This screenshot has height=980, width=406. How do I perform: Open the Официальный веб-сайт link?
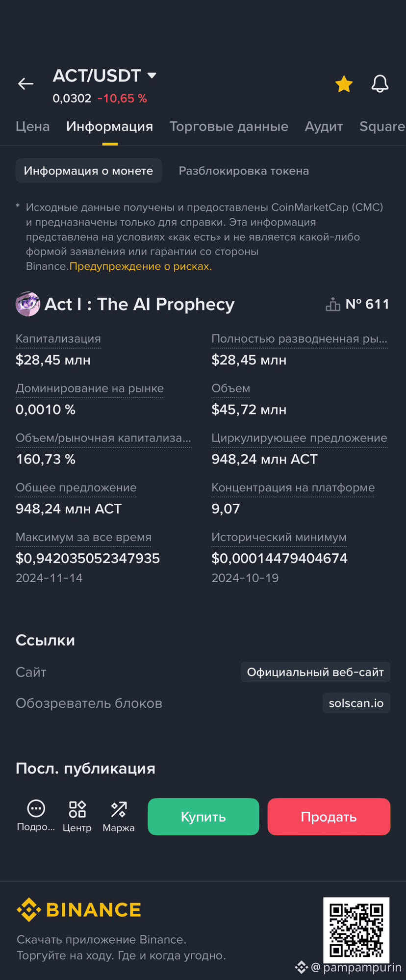[x=315, y=672]
